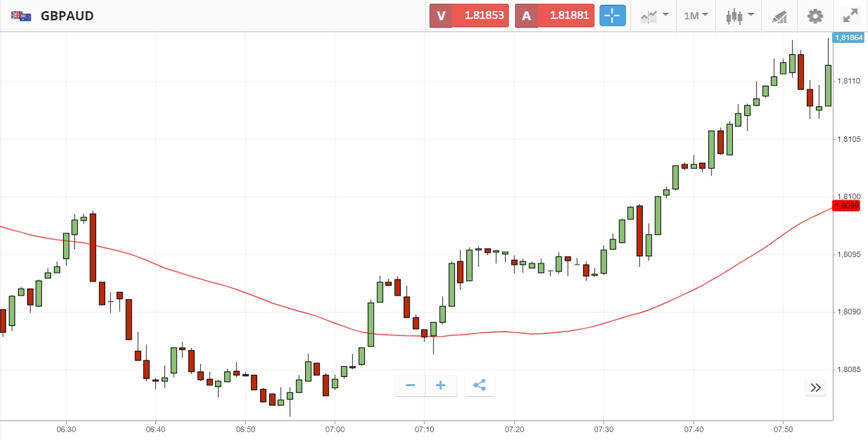Screen dimensions: 868x440
Task: Open chart settings gear
Action: (815, 16)
